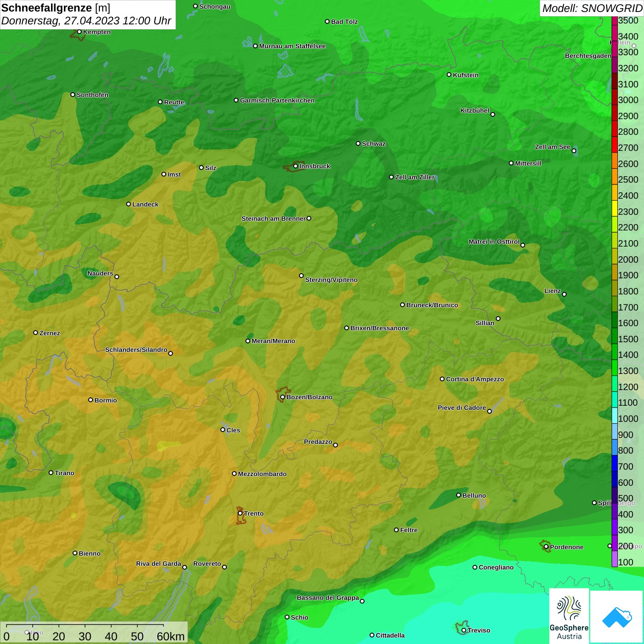
Task: Click the Imst label
Action: click(x=174, y=174)
